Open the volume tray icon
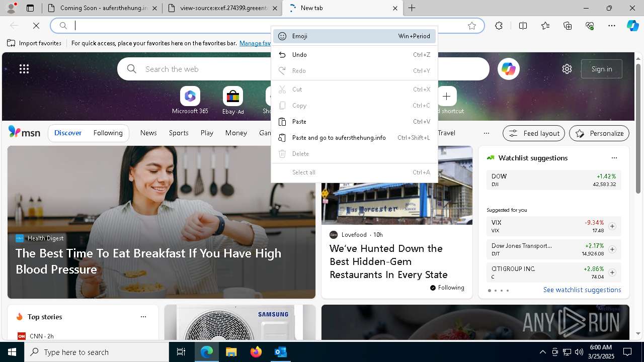The height and width of the screenshot is (362, 644). [579, 352]
